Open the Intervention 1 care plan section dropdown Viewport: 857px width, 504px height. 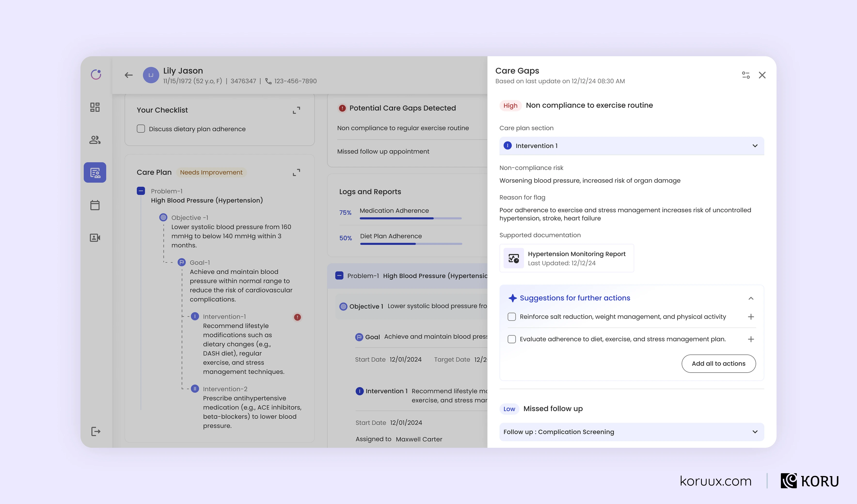(632, 146)
